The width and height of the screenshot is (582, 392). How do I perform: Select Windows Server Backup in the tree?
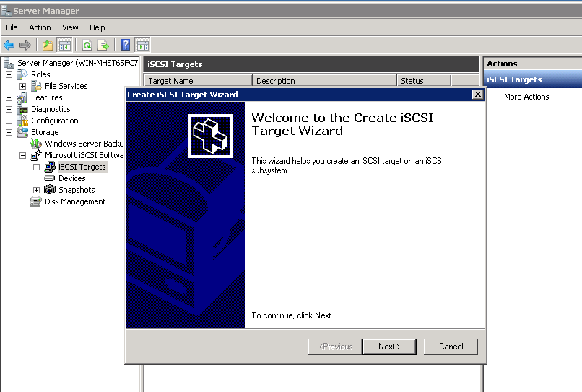pyautogui.click(x=84, y=144)
